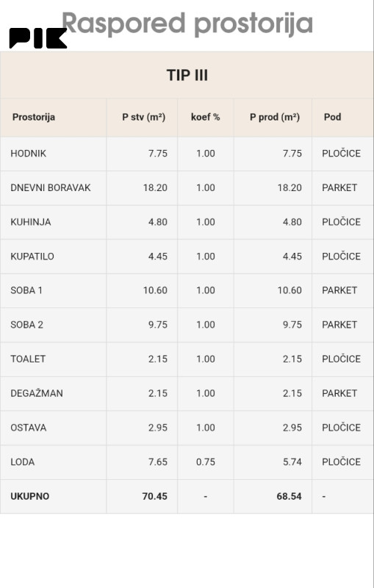
Task: Click the TIP III table title
Action: (x=187, y=75)
